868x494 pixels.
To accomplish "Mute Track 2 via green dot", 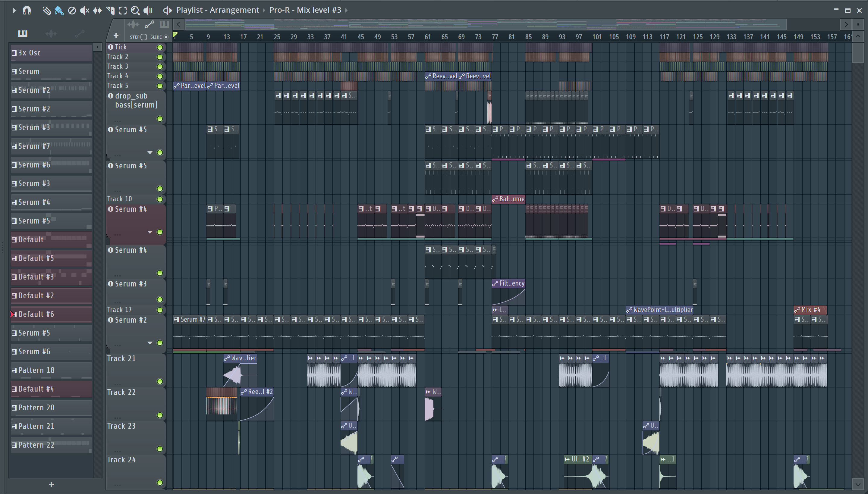I will [x=159, y=57].
